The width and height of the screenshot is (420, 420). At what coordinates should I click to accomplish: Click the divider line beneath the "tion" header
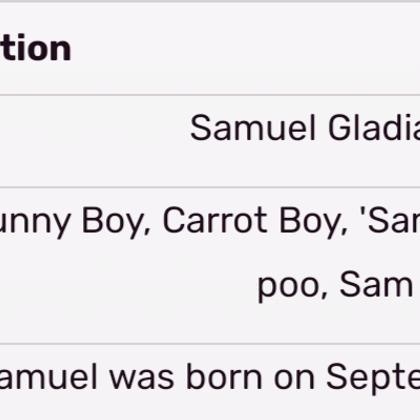point(210,95)
